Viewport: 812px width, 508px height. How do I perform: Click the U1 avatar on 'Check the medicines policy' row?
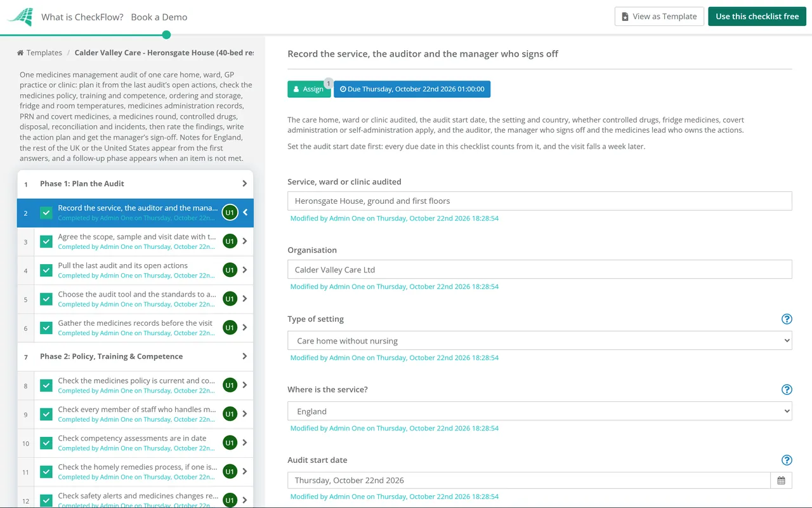pos(230,385)
